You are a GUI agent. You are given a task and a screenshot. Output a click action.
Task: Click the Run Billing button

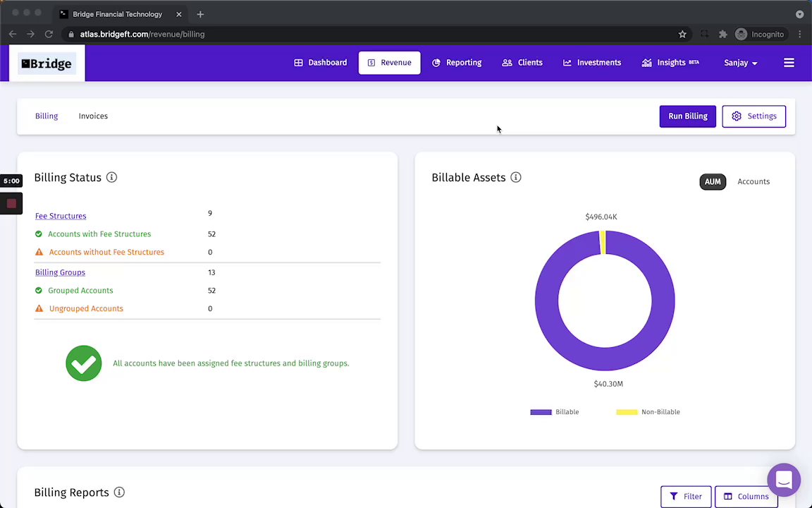coord(688,116)
